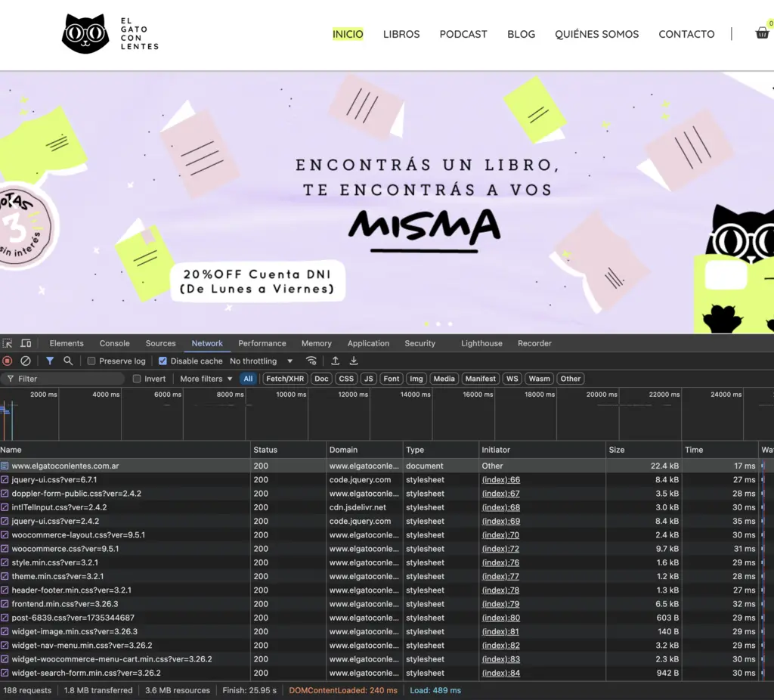Stop recording the network log
Image resolution: width=774 pixels, height=700 pixels.
[x=8, y=361]
